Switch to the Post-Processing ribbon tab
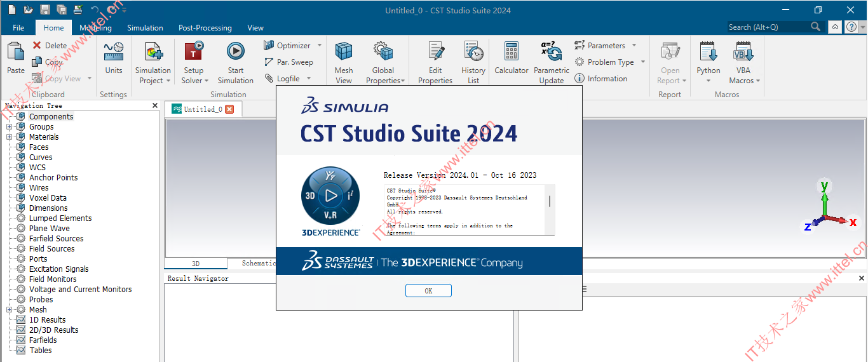Screen dimensions: 868x362 [205, 28]
